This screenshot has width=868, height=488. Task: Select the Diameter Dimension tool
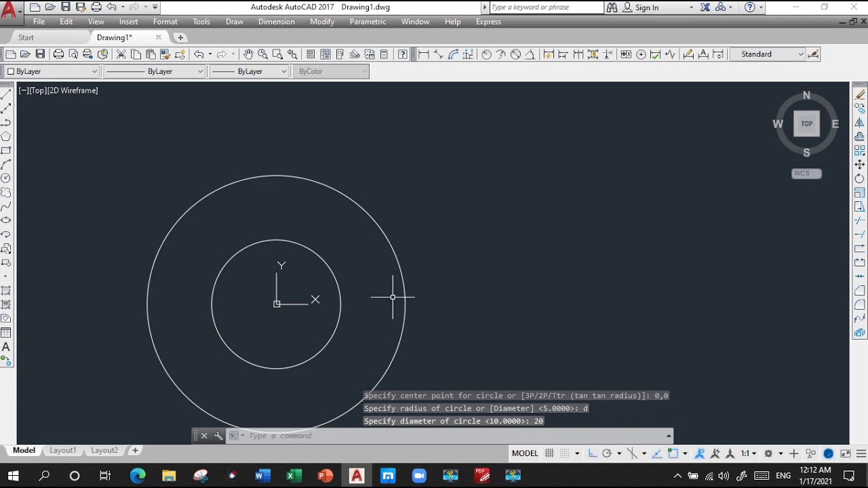(515, 54)
